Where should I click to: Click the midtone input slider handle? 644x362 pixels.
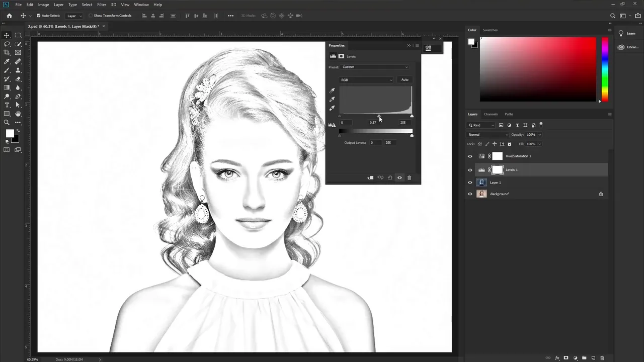(x=379, y=116)
